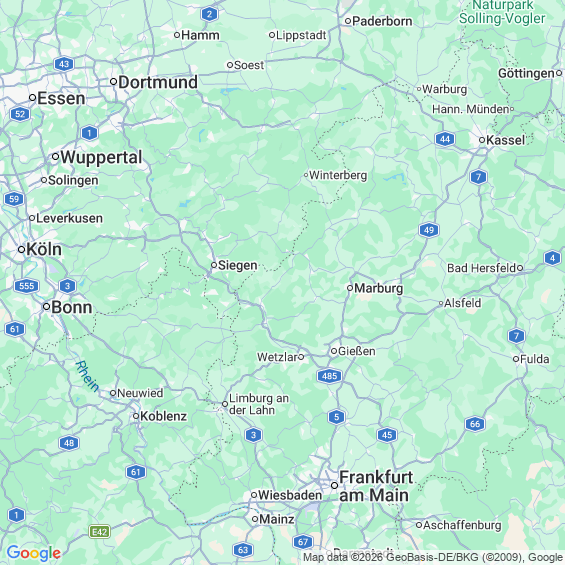Click the A45 highway shield
565x565 pixels.
387,435
